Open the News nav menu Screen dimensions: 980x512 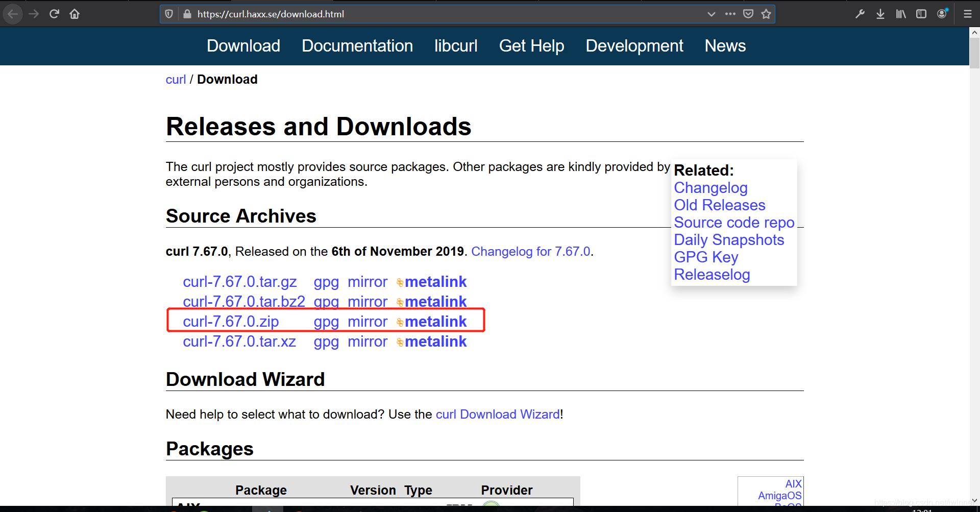[x=725, y=46]
